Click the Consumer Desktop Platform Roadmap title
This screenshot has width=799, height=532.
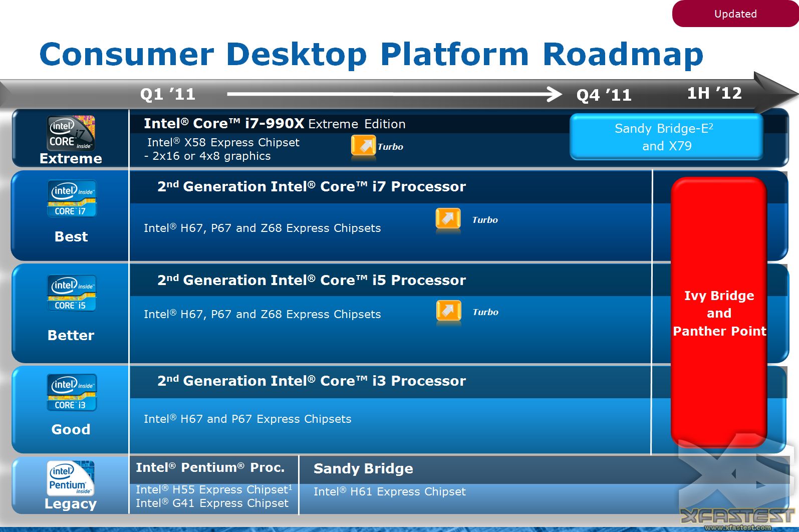(371, 54)
